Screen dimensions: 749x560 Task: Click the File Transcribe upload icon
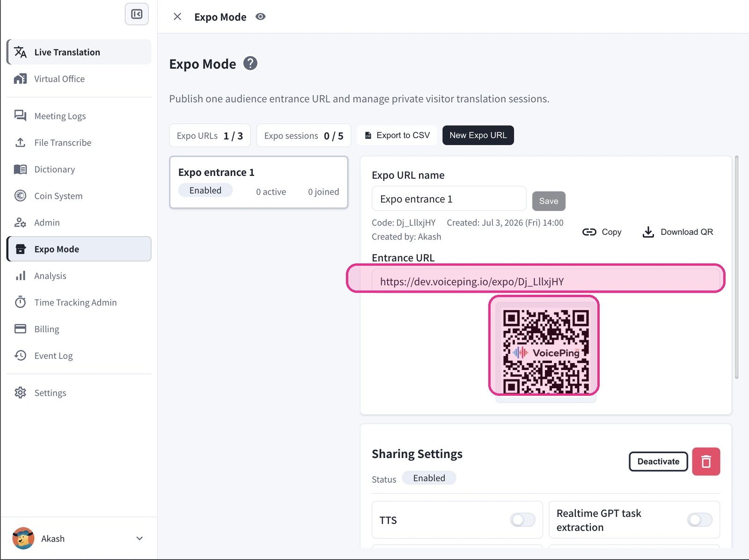tap(20, 142)
